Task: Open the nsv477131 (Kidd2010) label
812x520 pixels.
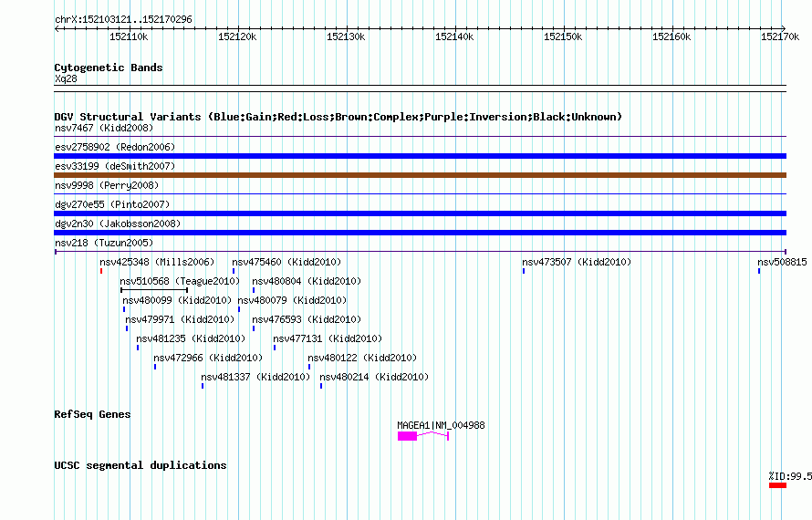Action: click(328, 338)
